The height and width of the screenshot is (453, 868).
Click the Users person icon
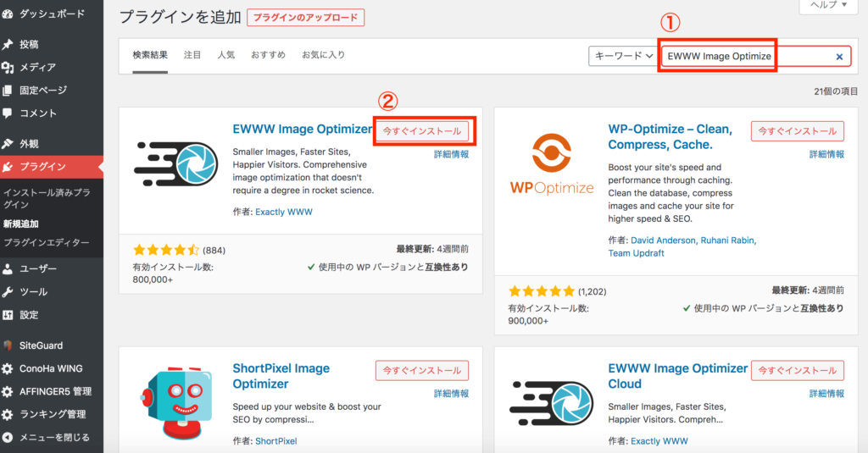pos(8,269)
